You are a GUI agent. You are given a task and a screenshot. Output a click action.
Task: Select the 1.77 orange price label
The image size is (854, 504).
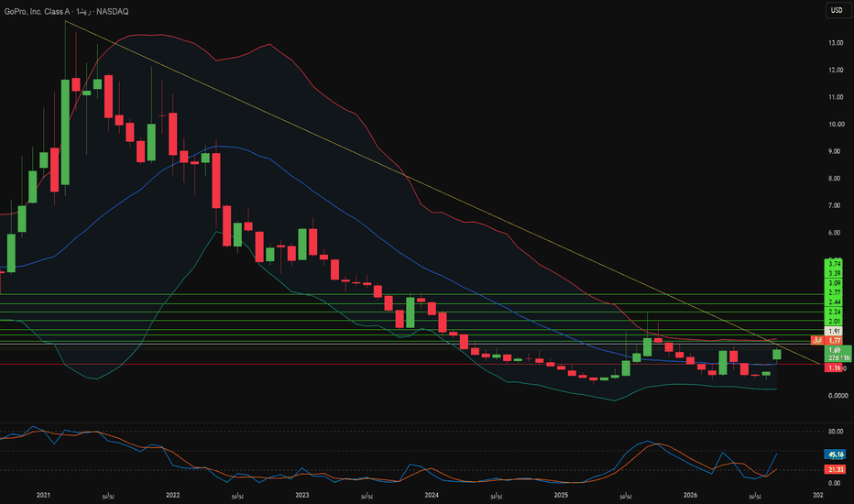click(x=835, y=341)
